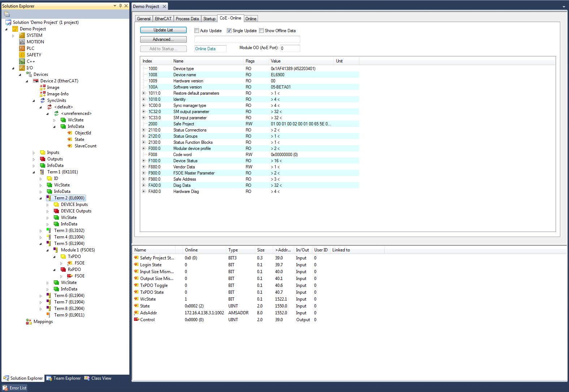Click the SAFETY node icon

tap(22, 55)
